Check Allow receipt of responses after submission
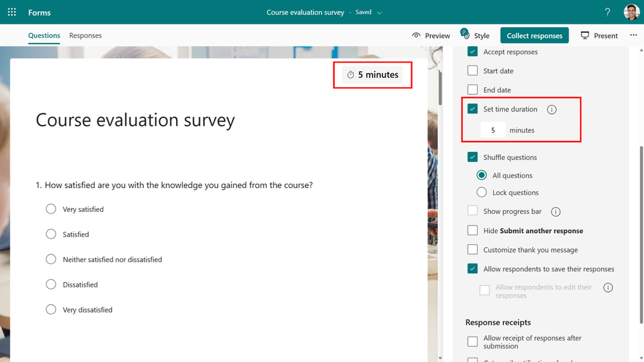Screen dimensions: 644x362 pyautogui.click(x=473, y=341)
